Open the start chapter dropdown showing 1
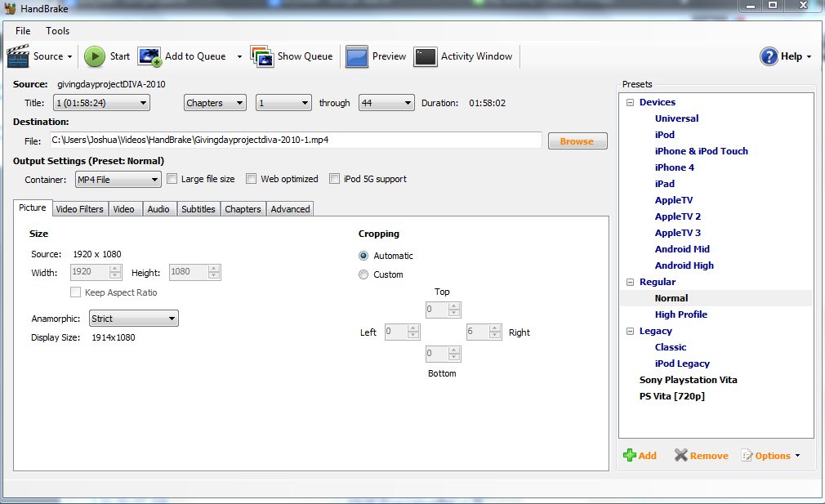825x504 pixels. 283,103
